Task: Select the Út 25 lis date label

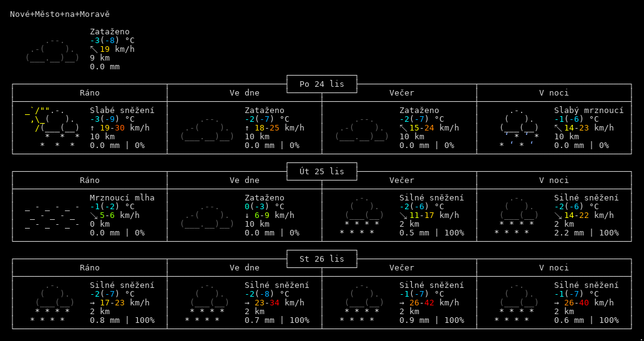Action: coord(321,171)
